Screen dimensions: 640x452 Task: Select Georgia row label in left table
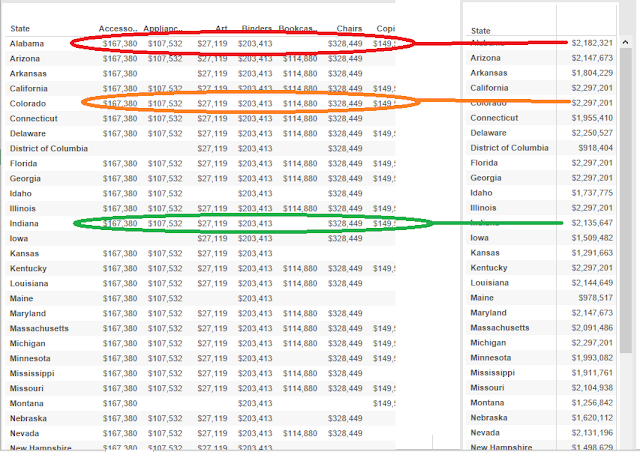[25, 178]
